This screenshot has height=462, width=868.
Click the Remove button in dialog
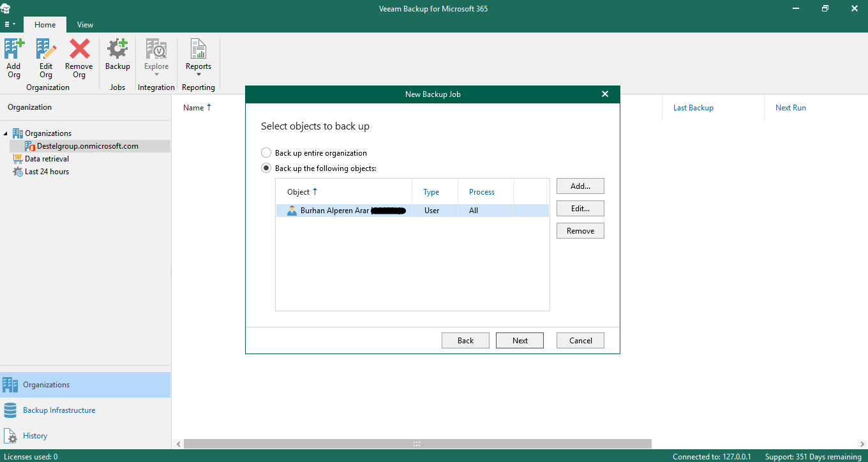[x=580, y=231]
